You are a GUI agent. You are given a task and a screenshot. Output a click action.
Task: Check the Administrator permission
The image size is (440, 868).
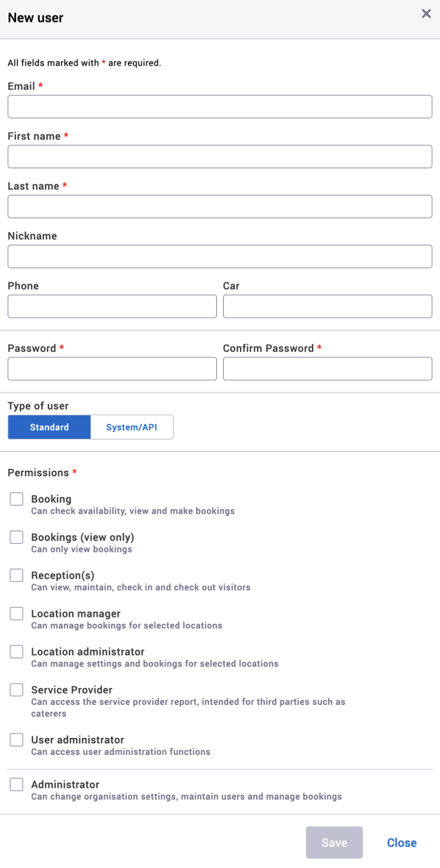16,783
